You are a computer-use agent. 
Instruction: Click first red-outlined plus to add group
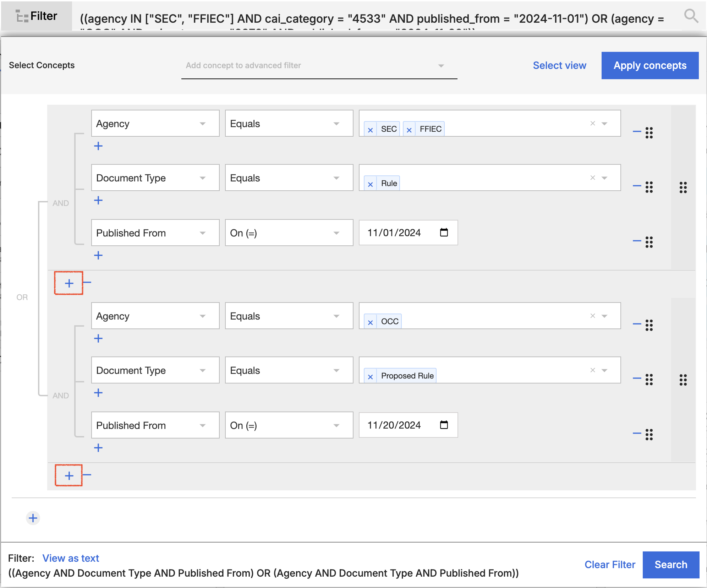69,283
